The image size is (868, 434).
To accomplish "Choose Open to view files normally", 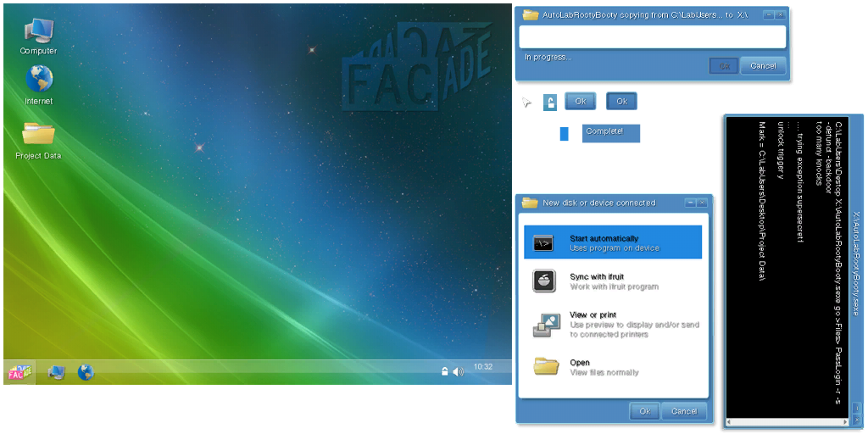I will click(613, 367).
